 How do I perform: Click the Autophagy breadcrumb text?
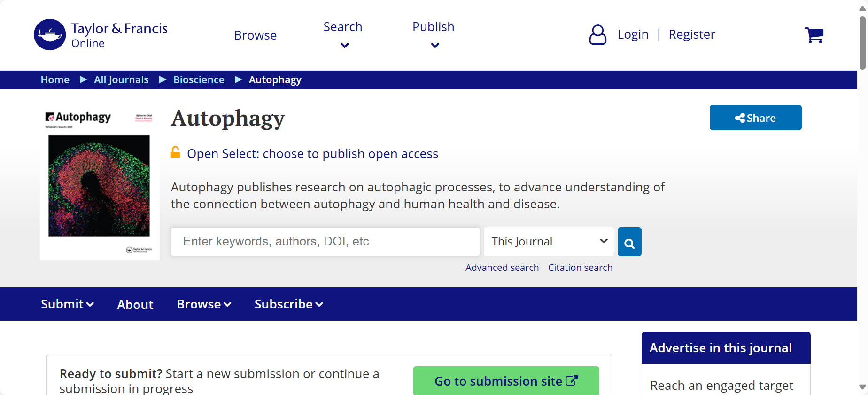point(275,80)
